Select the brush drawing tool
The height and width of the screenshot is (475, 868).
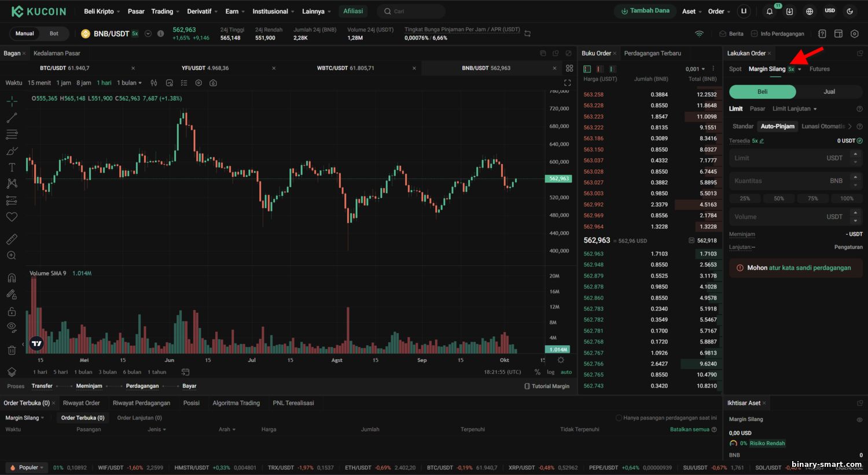12,151
